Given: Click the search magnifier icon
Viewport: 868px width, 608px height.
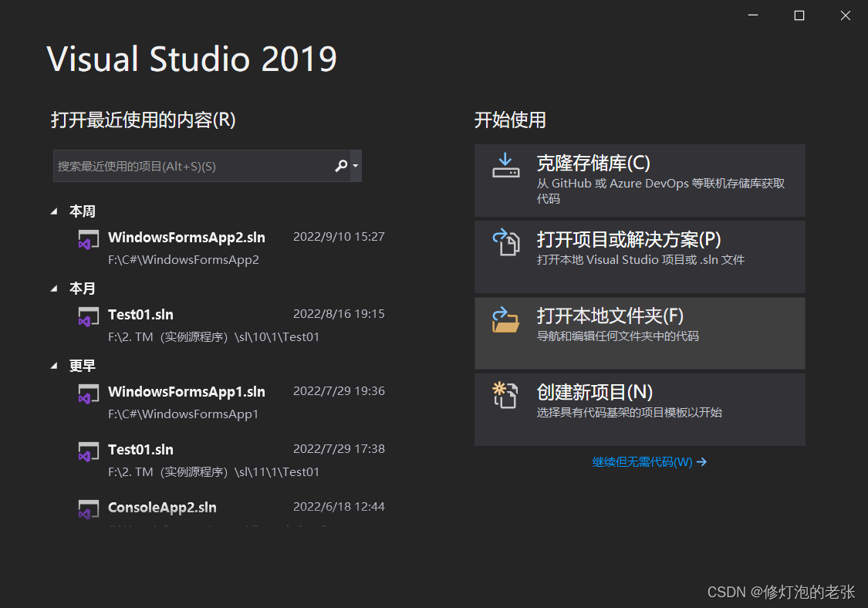Looking at the screenshot, I should pos(341,166).
